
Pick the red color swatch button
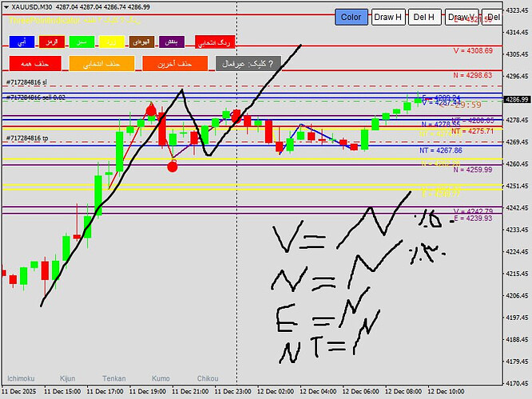click(52, 42)
